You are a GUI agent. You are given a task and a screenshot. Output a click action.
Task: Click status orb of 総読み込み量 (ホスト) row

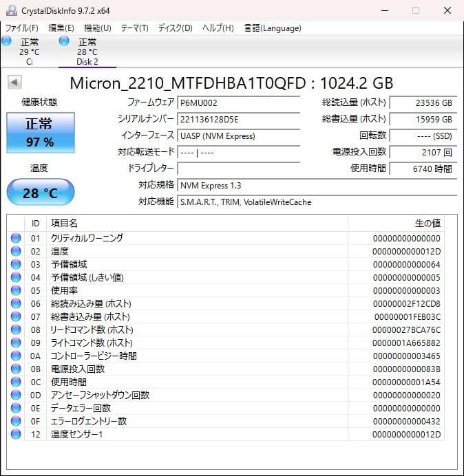pyautogui.click(x=16, y=303)
